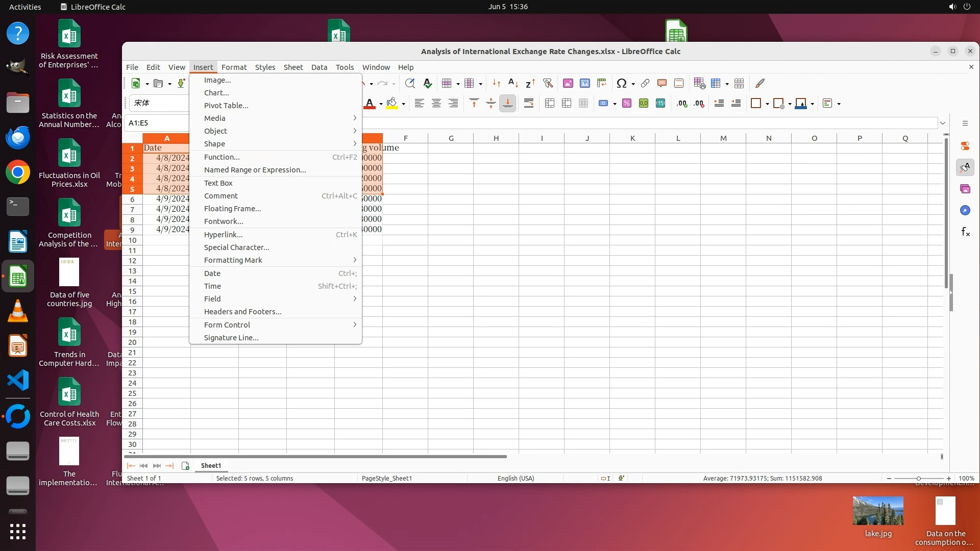Viewport: 980px width, 551px height.
Task: Click the Spelling check icon
Action: click(x=428, y=83)
